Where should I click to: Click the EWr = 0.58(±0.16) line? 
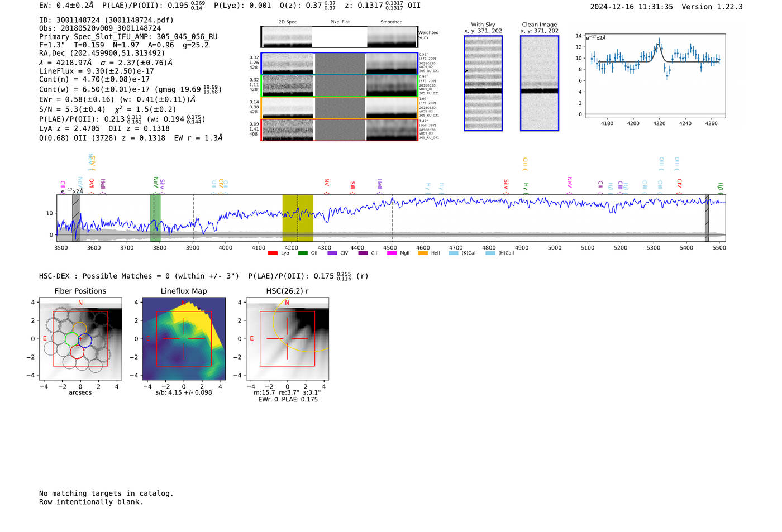tap(117, 99)
